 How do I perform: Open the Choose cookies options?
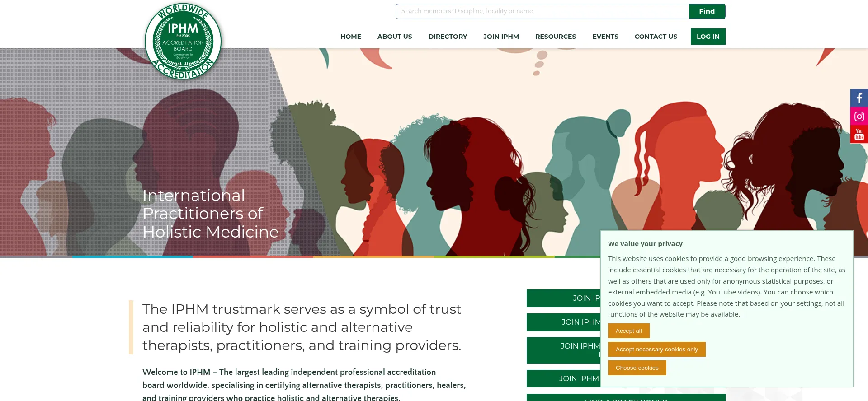point(637,368)
